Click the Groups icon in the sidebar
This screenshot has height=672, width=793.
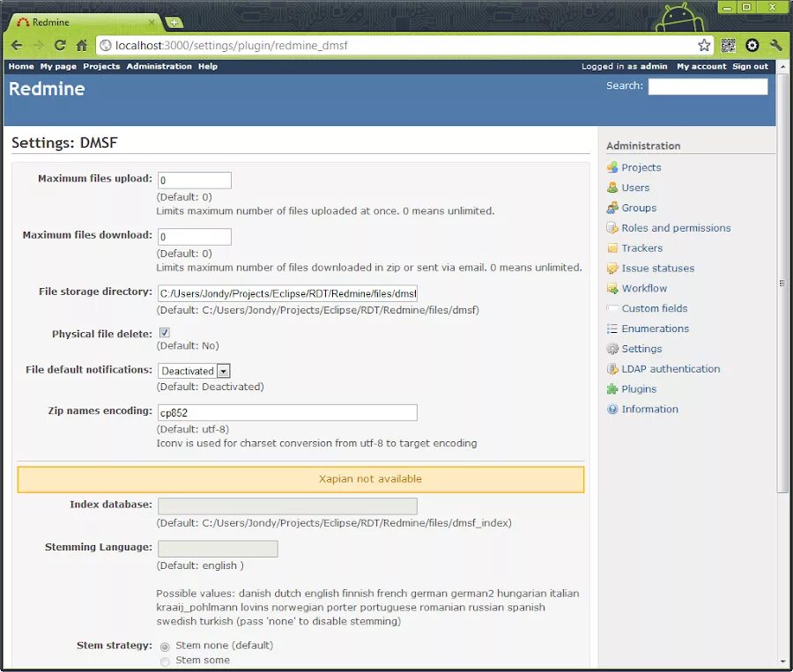(612, 208)
